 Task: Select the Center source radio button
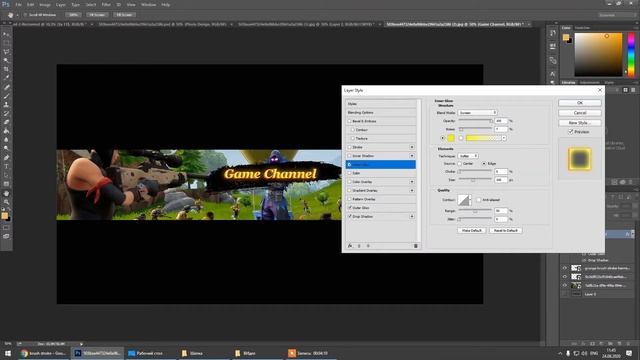[460, 164]
